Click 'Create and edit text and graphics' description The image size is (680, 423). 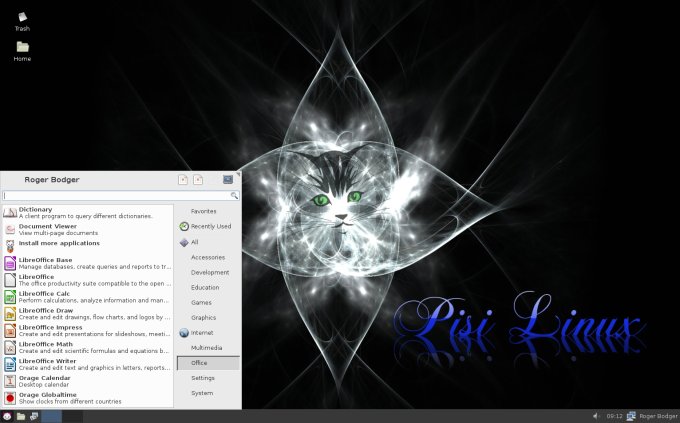tap(95, 367)
